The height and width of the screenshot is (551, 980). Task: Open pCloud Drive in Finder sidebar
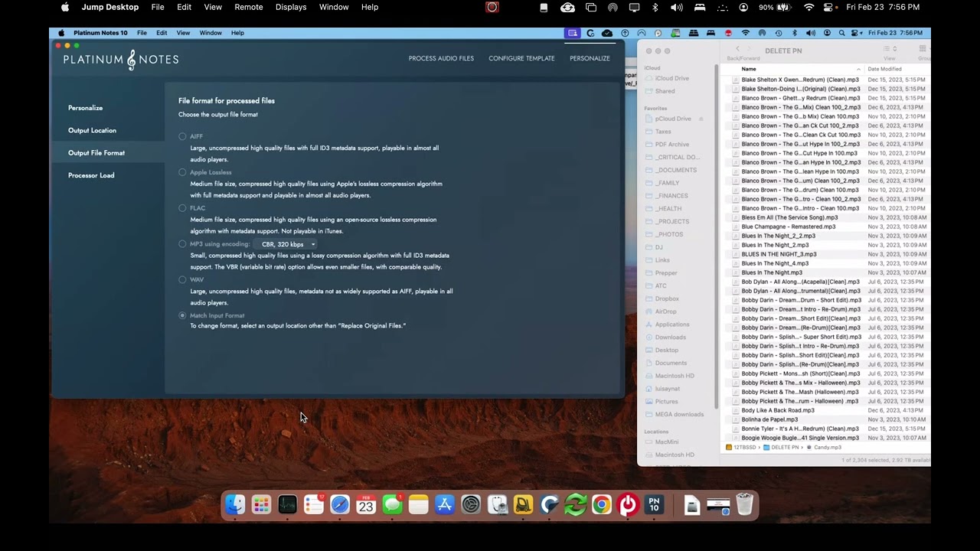[x=673, y=119]
